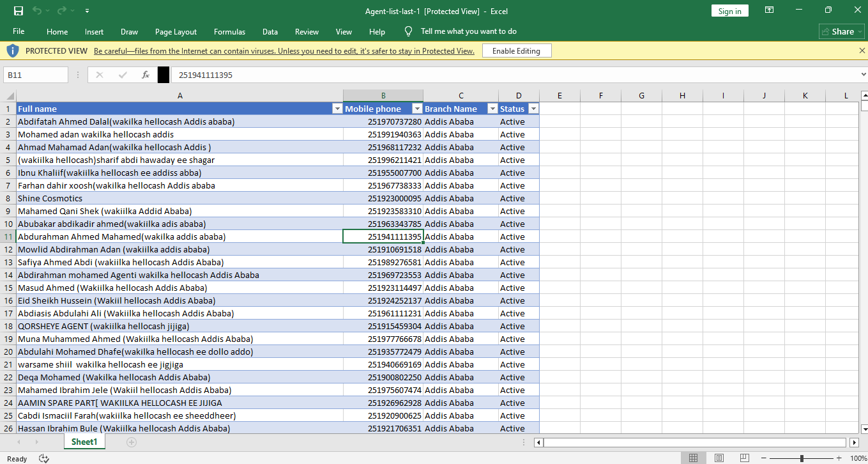Click the horizontal scrollbar left arrow
The image size is (868, 464).
(538, 442)
